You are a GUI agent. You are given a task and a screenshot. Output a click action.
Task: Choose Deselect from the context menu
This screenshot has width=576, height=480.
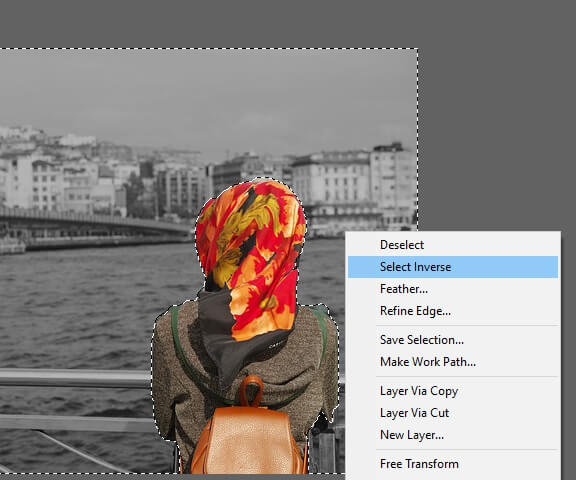(x=453, y=245)
